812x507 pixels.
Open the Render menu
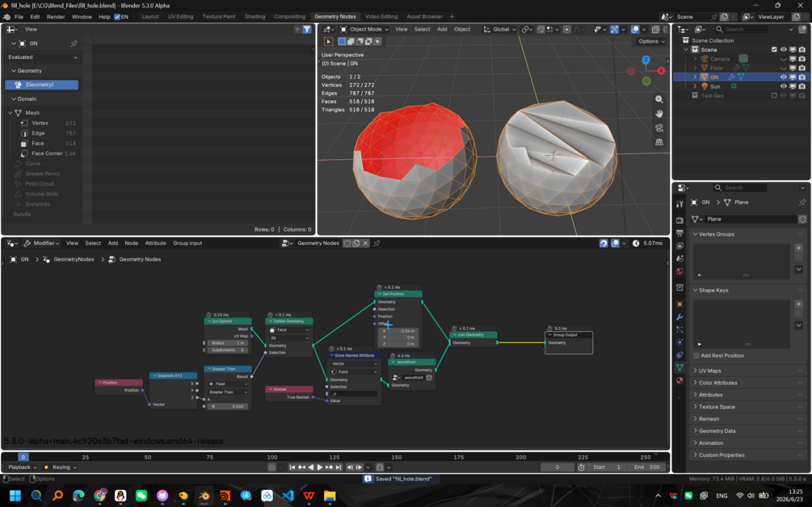(x=56, y=17)
